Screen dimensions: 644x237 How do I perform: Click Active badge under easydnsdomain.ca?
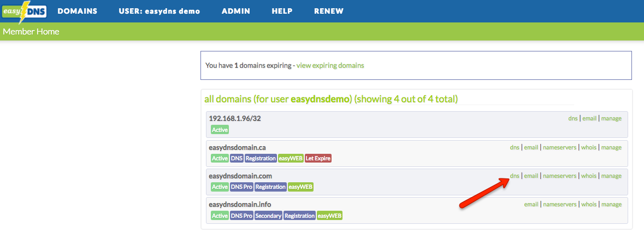point(220,158)
